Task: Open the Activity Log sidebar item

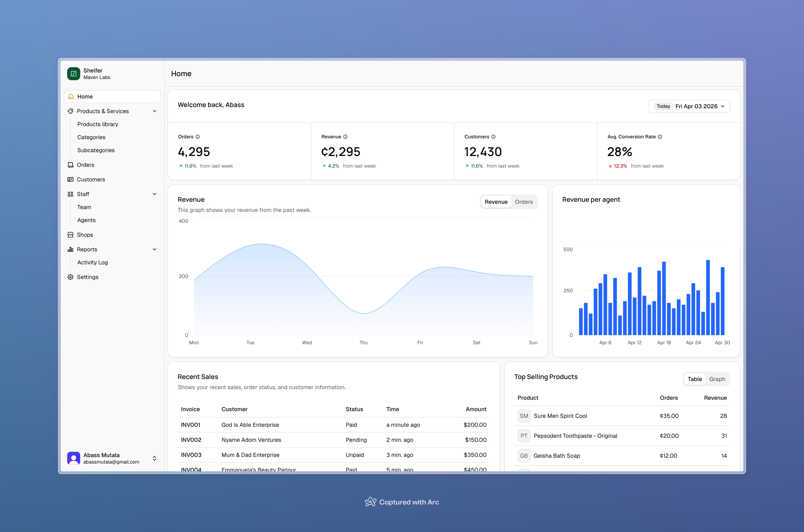Action: pos(92,262)
